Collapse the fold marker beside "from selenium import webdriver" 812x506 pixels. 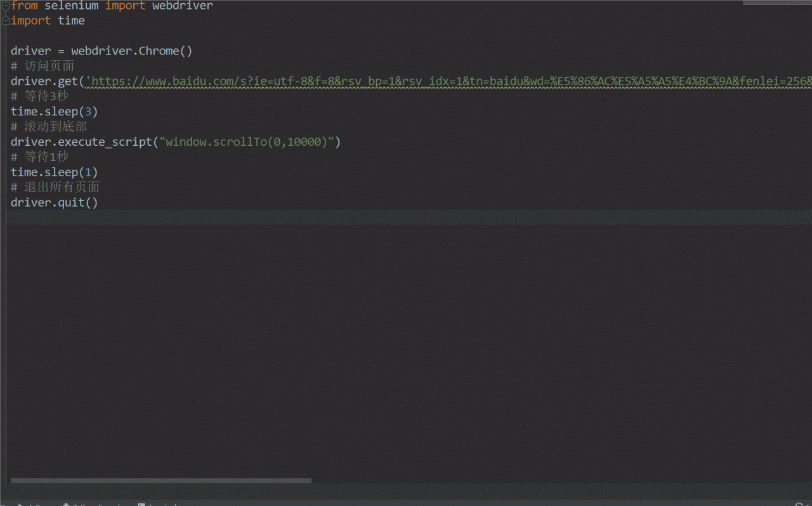click(x=6, y=6)
